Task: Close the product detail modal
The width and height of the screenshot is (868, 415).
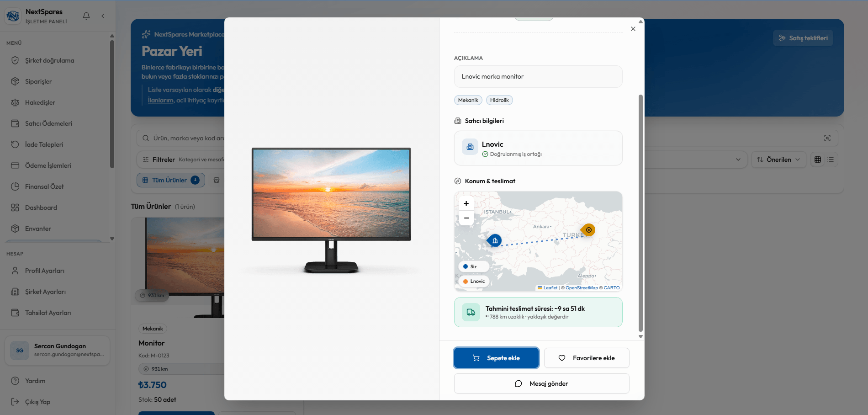Action: (x=633, y=29)
